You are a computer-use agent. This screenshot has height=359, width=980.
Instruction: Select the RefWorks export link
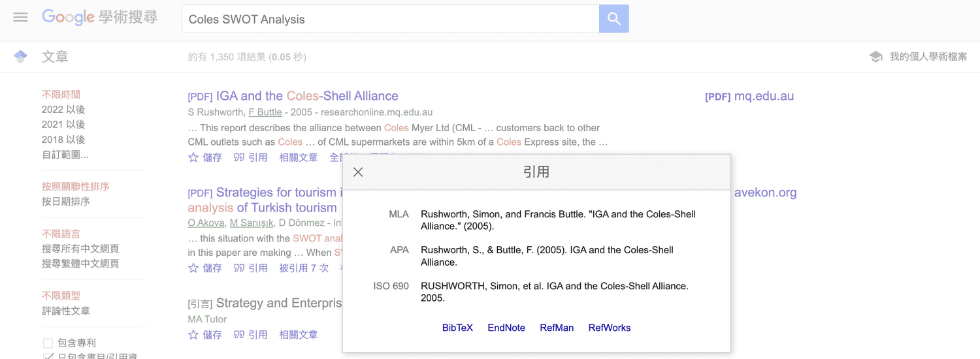610,328
